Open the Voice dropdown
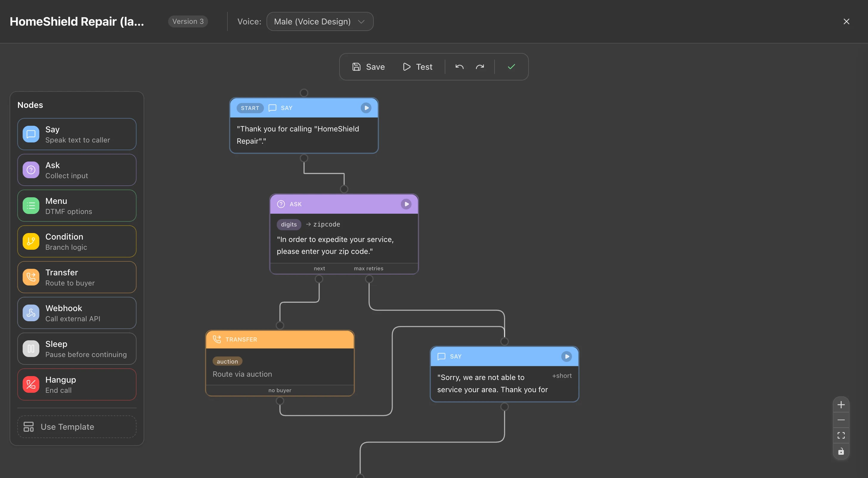Image resolution: width=868 pixels, height=478 pixels. (x=320, y=21)
